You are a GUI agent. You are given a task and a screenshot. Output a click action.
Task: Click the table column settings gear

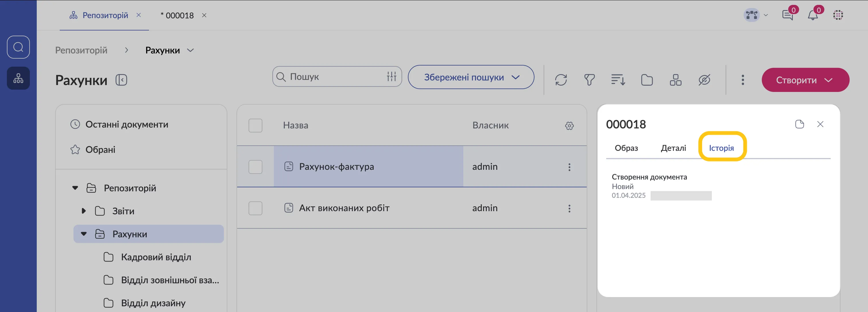(569, 126)
